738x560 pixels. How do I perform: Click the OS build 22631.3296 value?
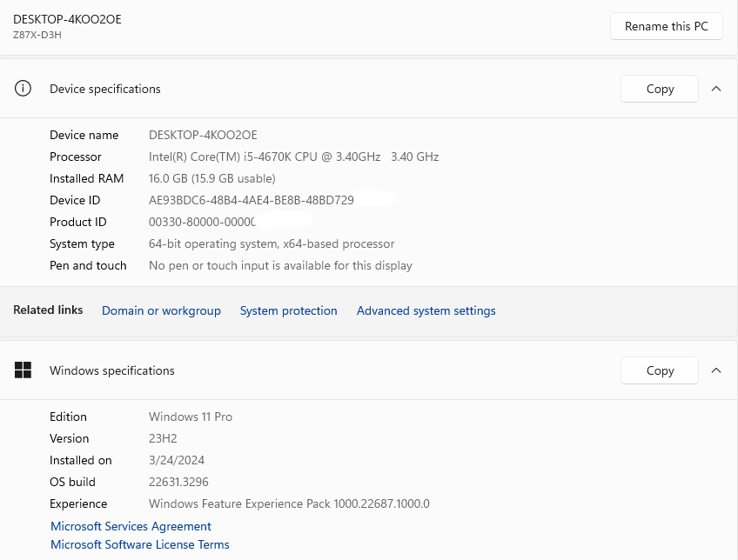pos(178,482)
